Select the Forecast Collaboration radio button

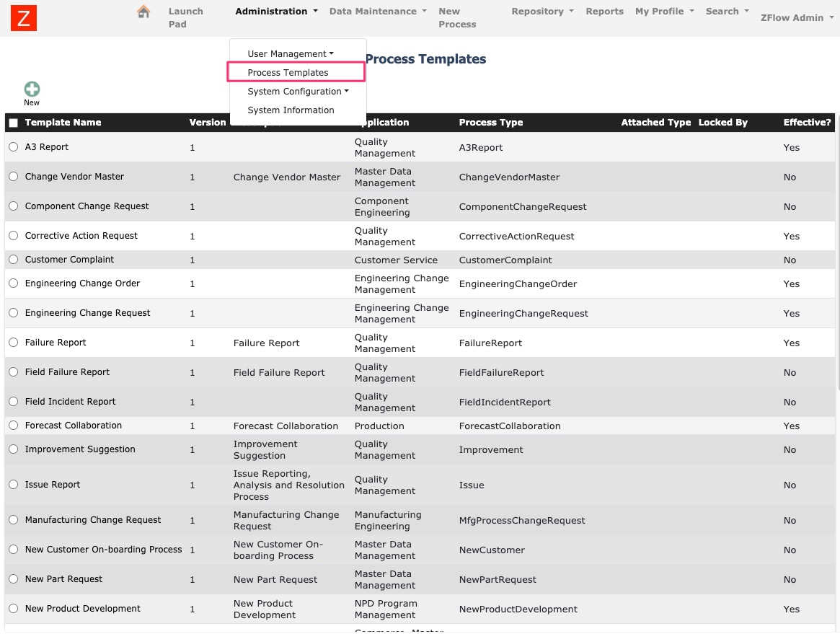pyautogui.click(x=14, y=425)
